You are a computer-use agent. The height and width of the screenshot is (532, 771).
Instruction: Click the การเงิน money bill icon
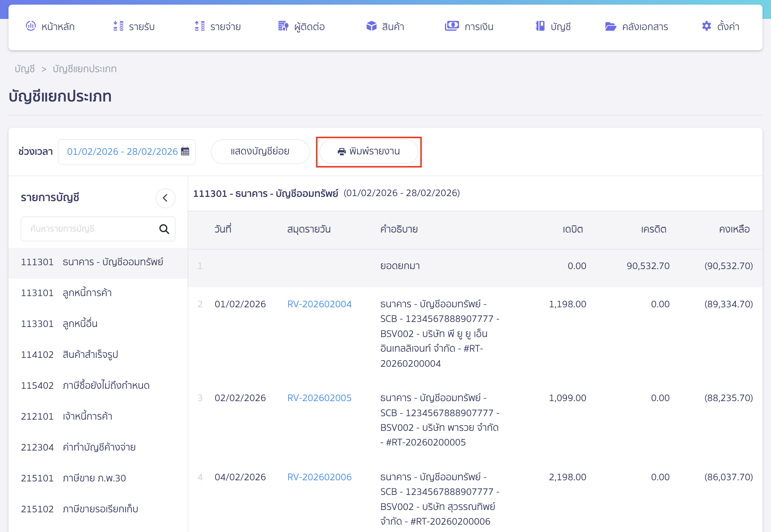(452, 26)
